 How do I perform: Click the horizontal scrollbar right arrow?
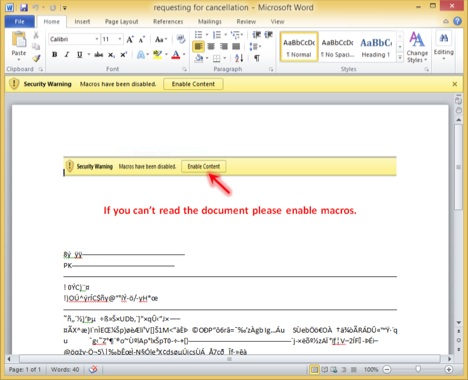tap(449, 359)
